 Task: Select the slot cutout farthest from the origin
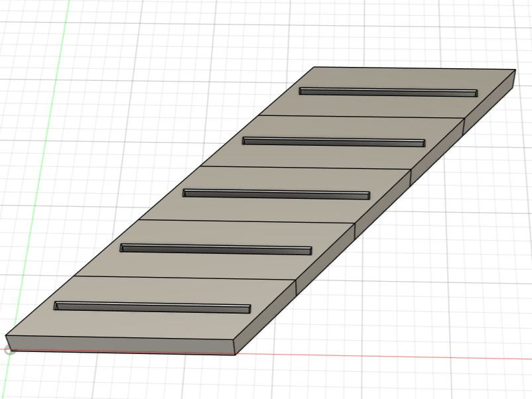[389, 92]
